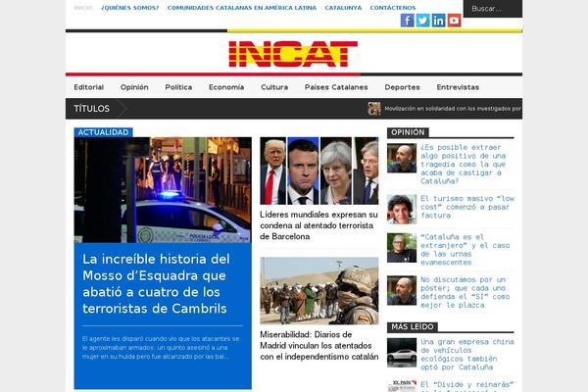The width and height of the screenshot is (588, 392).
Task: Go to Inicio in top menu
Action: pyautogui.click(x=83, y=8)
